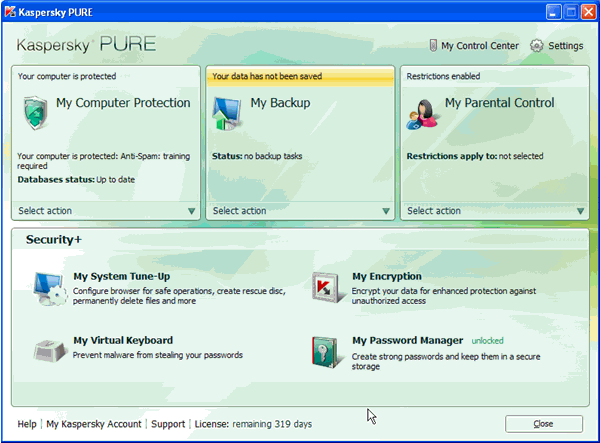Click the My Backup icon
Image resolution: width=600 pixels, height=443 pixels.
tap(228, 113)
